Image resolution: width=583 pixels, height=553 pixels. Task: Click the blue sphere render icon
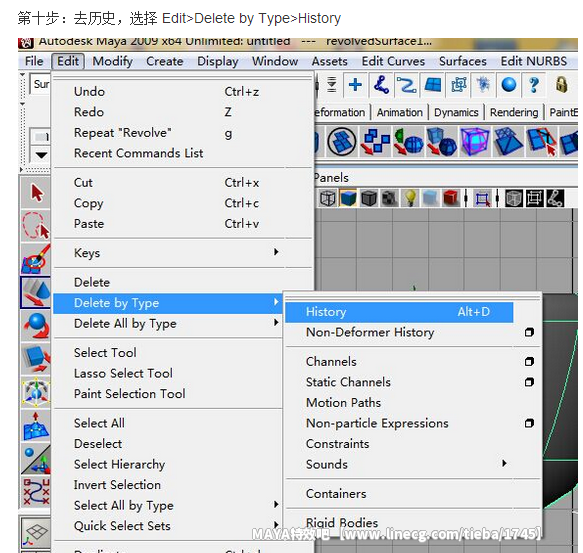(509, 85)
